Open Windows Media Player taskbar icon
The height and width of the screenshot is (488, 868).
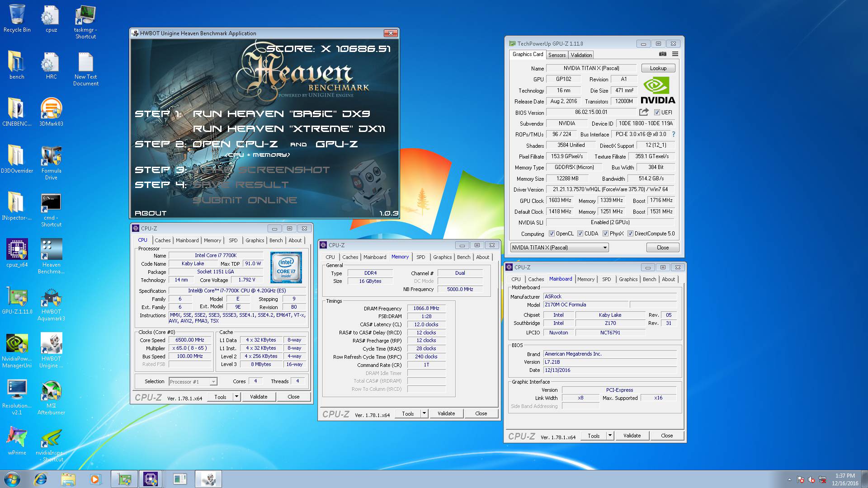pyautogui.click(x=95, y=479)
